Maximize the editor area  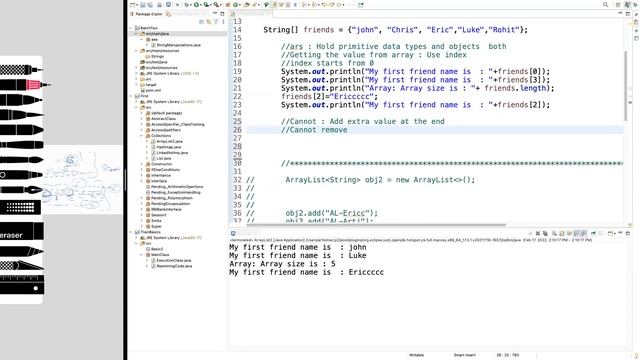(628, 13)
